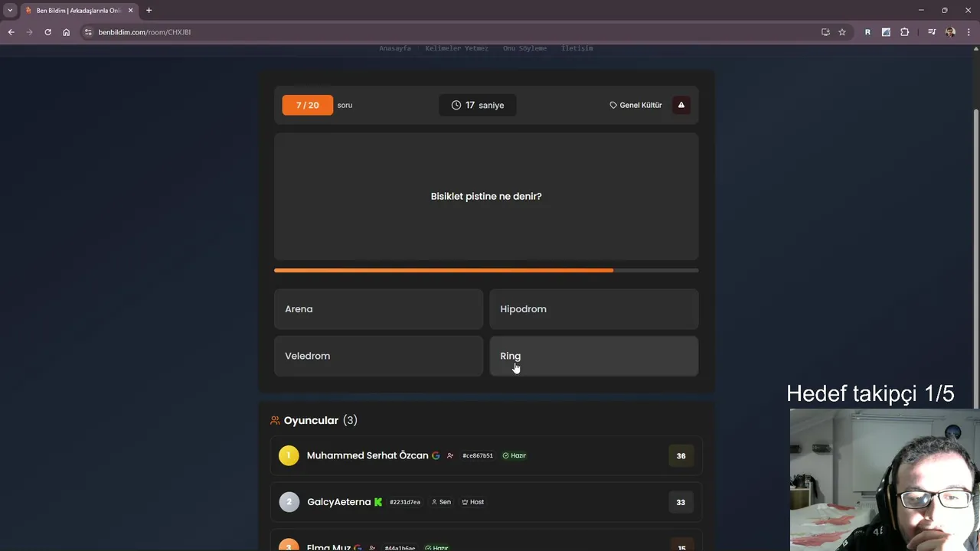Click player ID #ce867b51
980x551 pixels.
click(x=478, y=455)
